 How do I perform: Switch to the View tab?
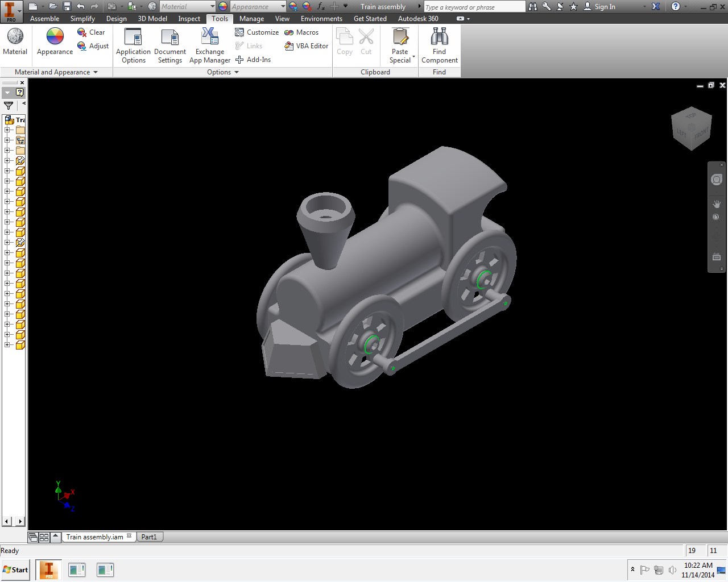coord(282,19)
